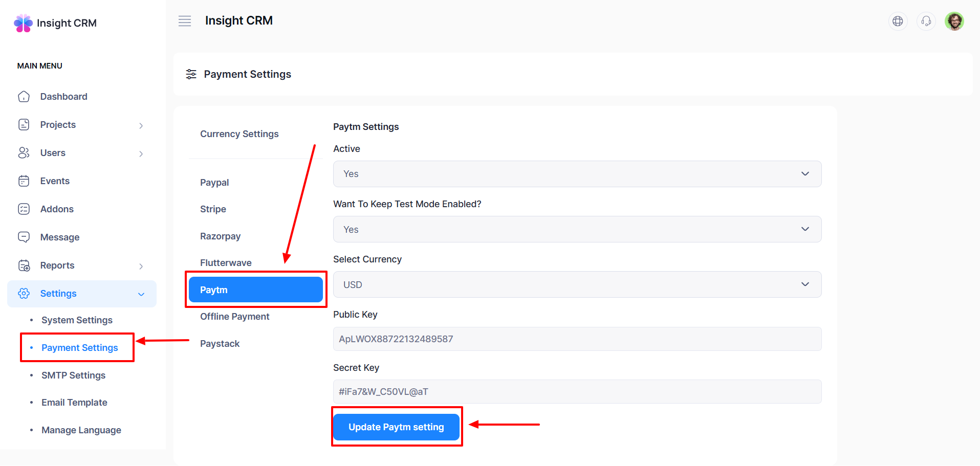Open SMTP Settings in sidebar

coord(73,375)
